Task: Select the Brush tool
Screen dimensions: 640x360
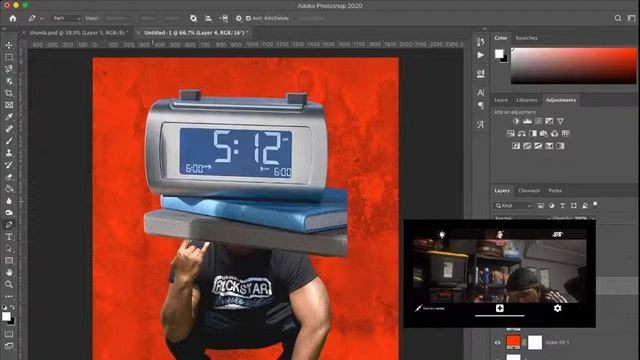Action: 9,141
